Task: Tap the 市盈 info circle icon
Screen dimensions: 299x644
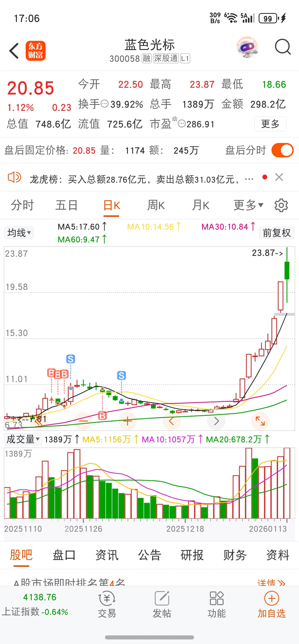Action: (x=182, y=123)
